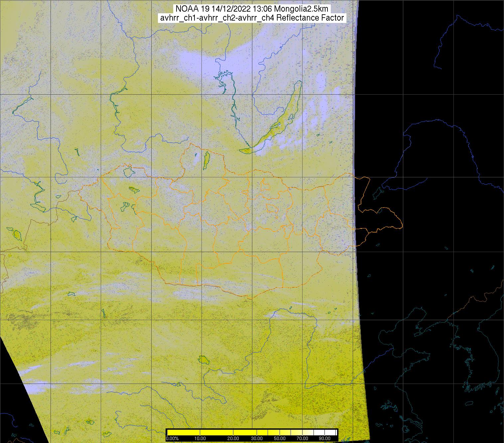The image size is (504, 443).
Task: Click the "50.00" color scale label
Action: click(x=280, y=439)
